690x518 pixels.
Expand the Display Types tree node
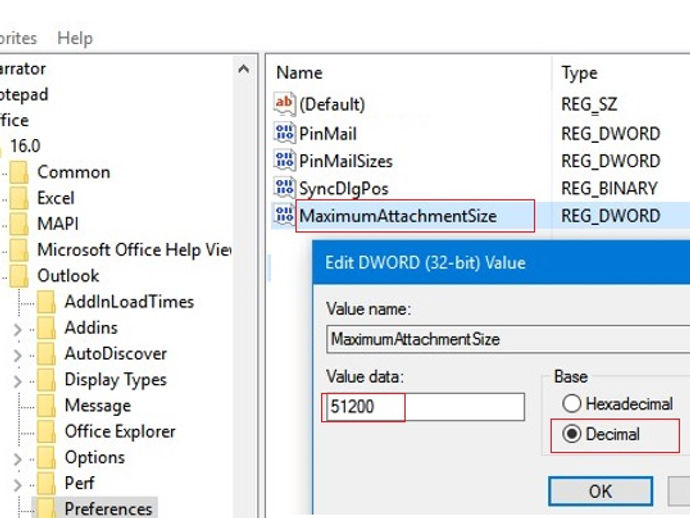point(18,381)
